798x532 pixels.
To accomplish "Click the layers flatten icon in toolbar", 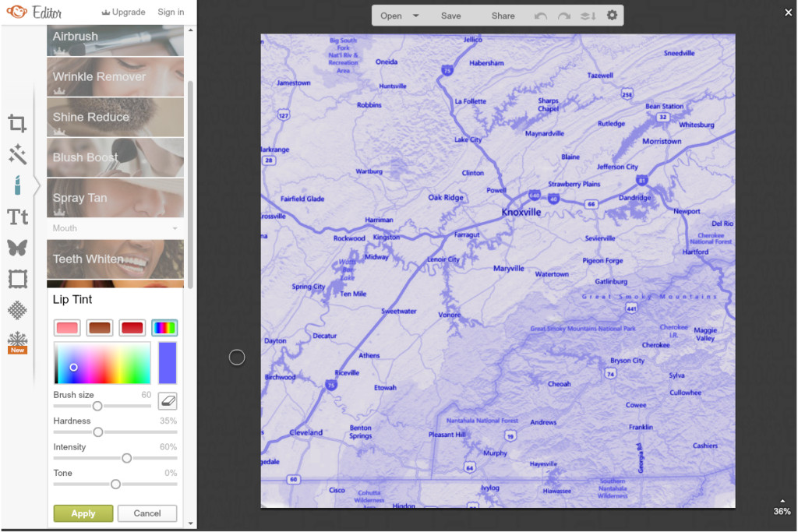I will point(588,16).
